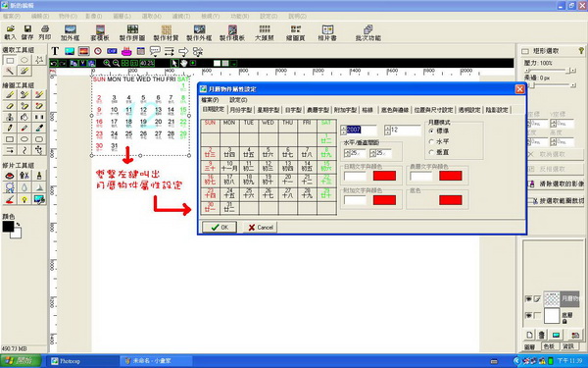
Task: Click the 儲存 (Save) toolbar icon
Action: [27, 32]
